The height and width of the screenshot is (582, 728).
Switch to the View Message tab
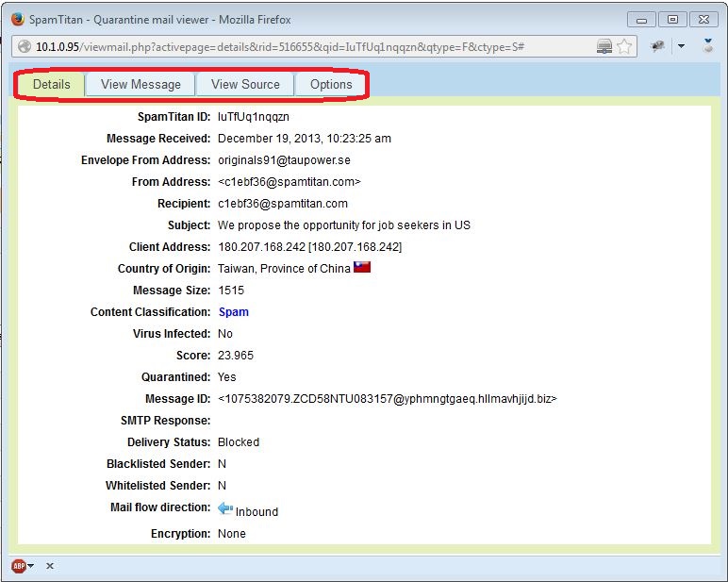141,85
